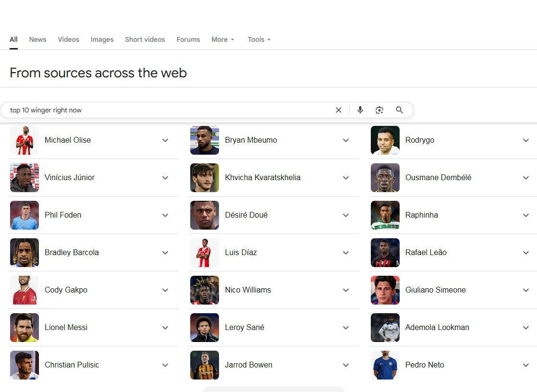Image resolution: width=537 pixels, height=392 pixels.
Task: Expand the Vinícius Júnior entry
Action: click(x=165, y=178)
